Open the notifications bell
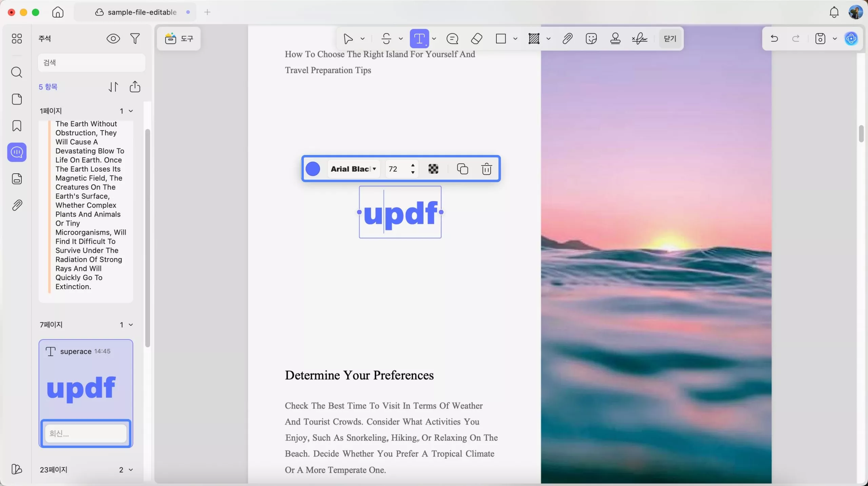The image size is (868, 486). (834, 12)
